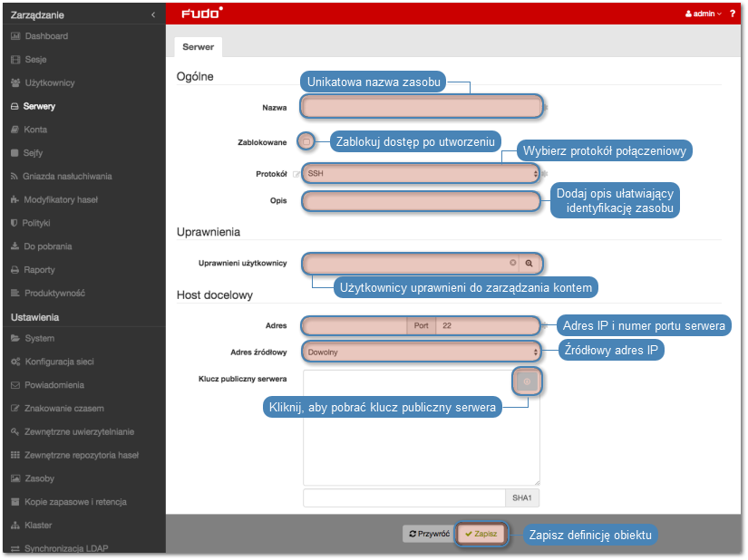Toggle the Zablokowane checkbox
The height and width of the screenshot is (560, 748).
coord(306,141)
